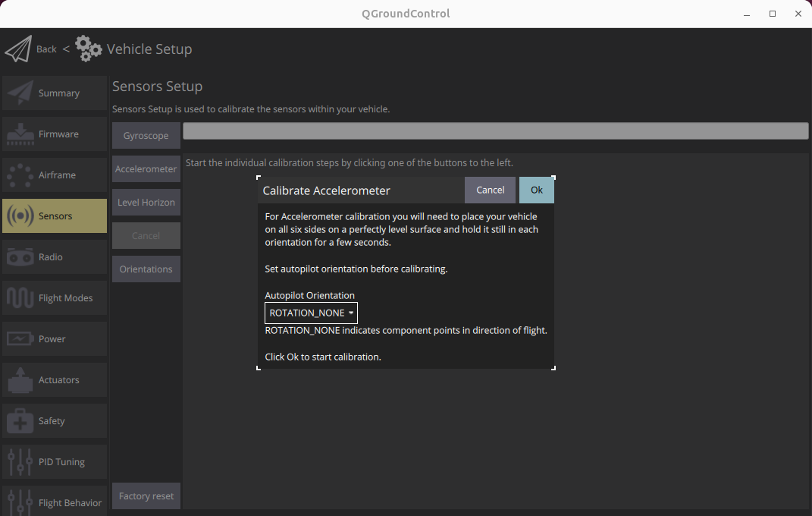This screenshot has width=812, height=516.
Task: Select the Power section
Action: 55,339
